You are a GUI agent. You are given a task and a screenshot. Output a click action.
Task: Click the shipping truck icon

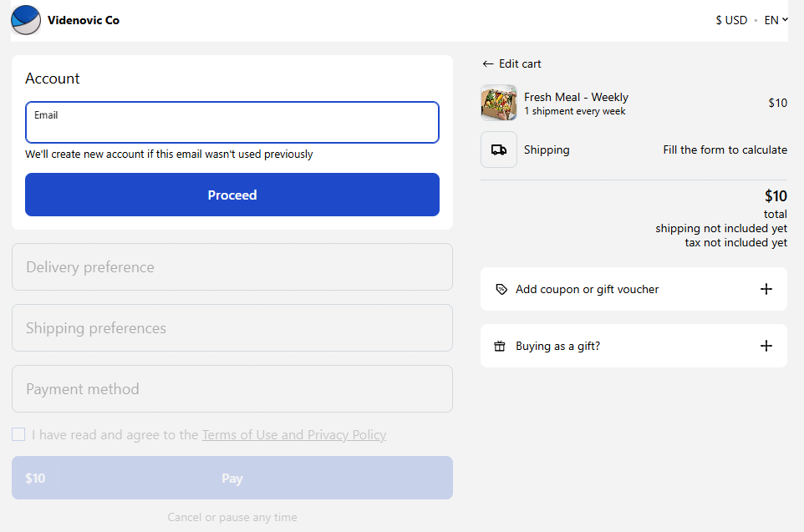499,149
